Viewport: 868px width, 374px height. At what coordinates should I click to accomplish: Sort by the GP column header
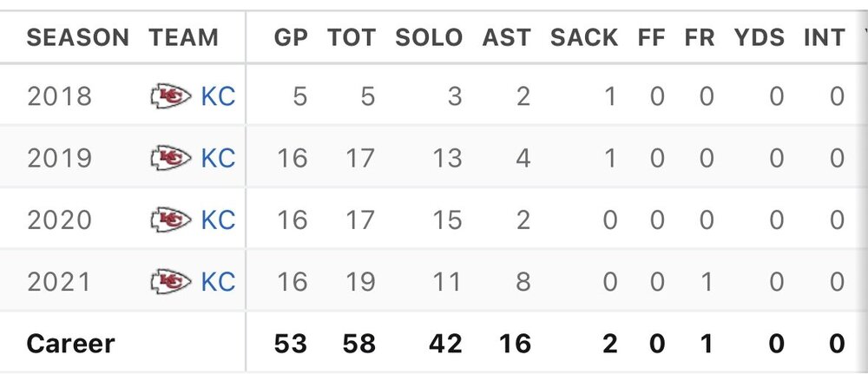(x=290, y=38)
